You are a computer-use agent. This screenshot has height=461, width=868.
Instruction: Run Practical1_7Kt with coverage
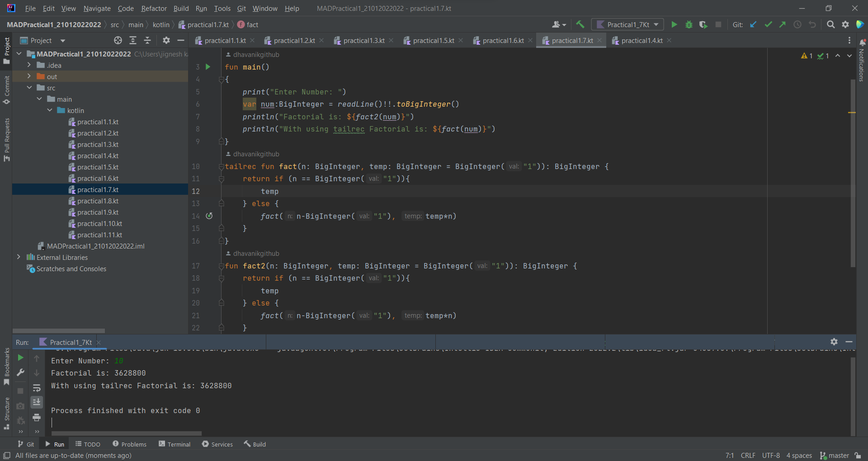click(703, 24)
